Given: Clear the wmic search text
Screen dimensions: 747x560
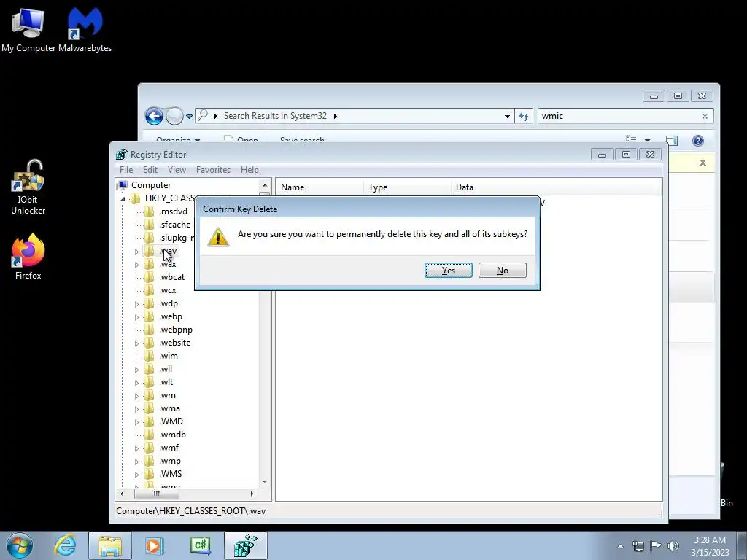Looking at the screenshot, I should click(705, 116).
